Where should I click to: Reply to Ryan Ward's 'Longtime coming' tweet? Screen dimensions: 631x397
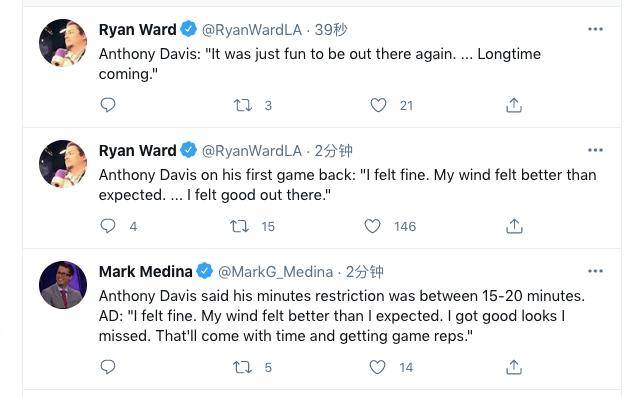coord(108,105)
